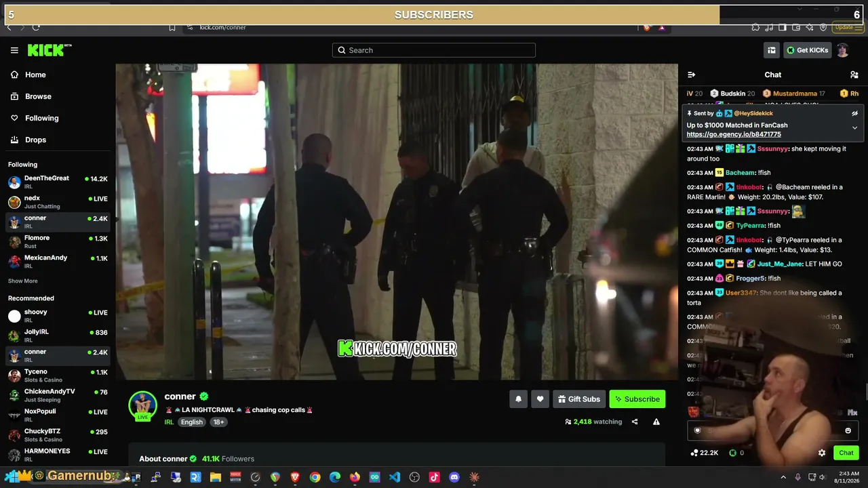Open MexicanAndy's channel
The height and width of the screenshot is (488, 868).
(x=58, y=262)
